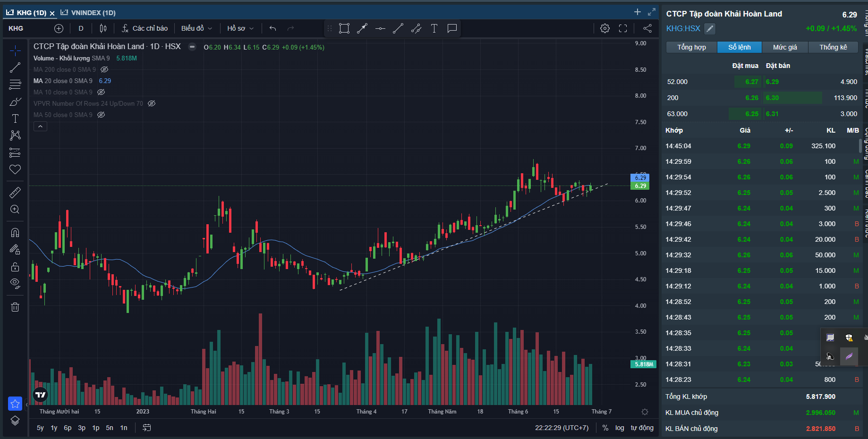Open Các chỉ báo indicators
The width and height of the screenshot is (868, 439).
pos(145,28)
